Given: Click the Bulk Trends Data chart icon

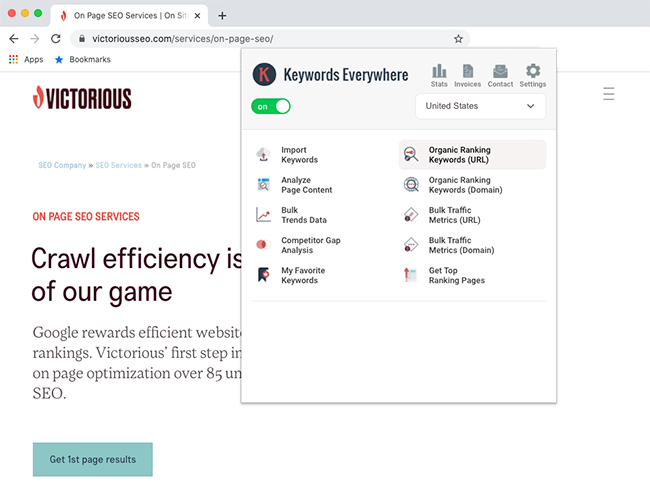Looking at the screenshot, I should click(264, 215).
